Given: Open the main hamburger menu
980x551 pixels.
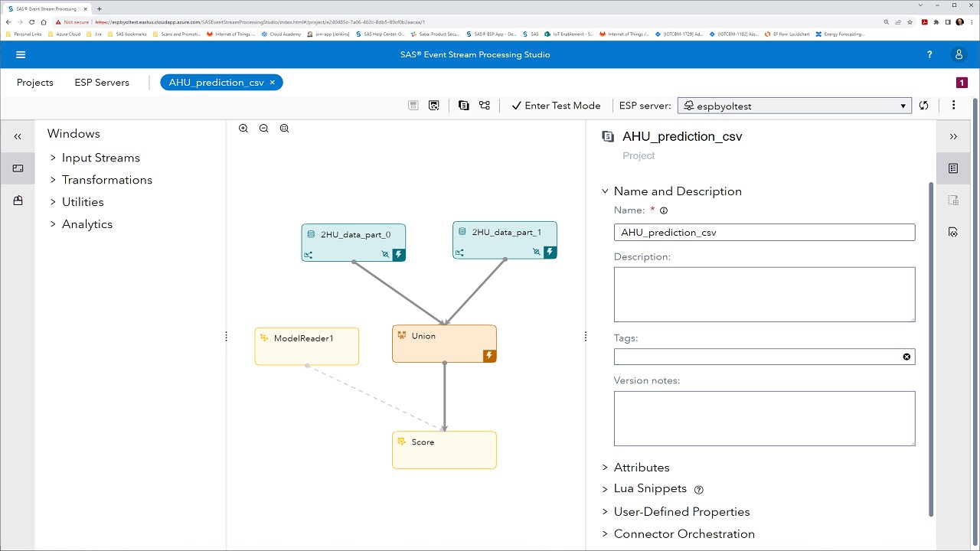Looking at the screenshot, I should tap(21, 54).
